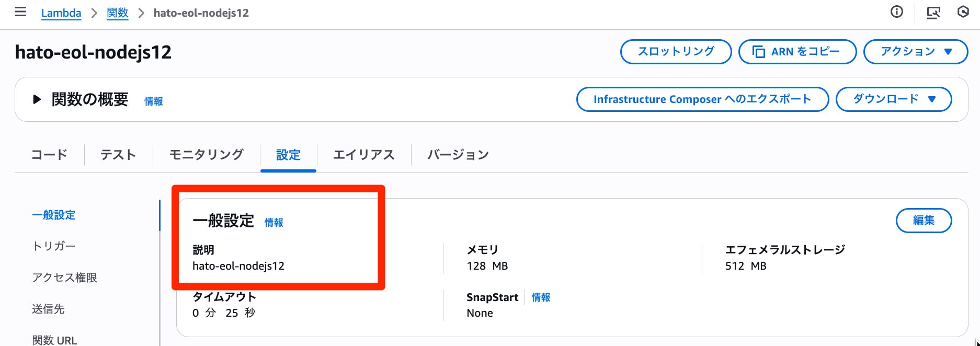
Task: Go to the バージョン tab
Action: click(x=458, y=155)
